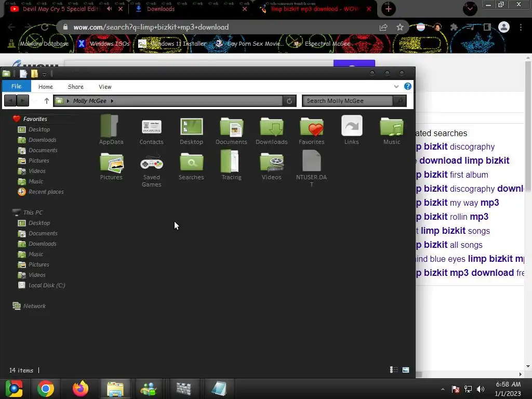The height and width of the screenshot is (399, 532).
Task: Open the AppData folder
Action: pyautogui.click(x=111, y=129)
